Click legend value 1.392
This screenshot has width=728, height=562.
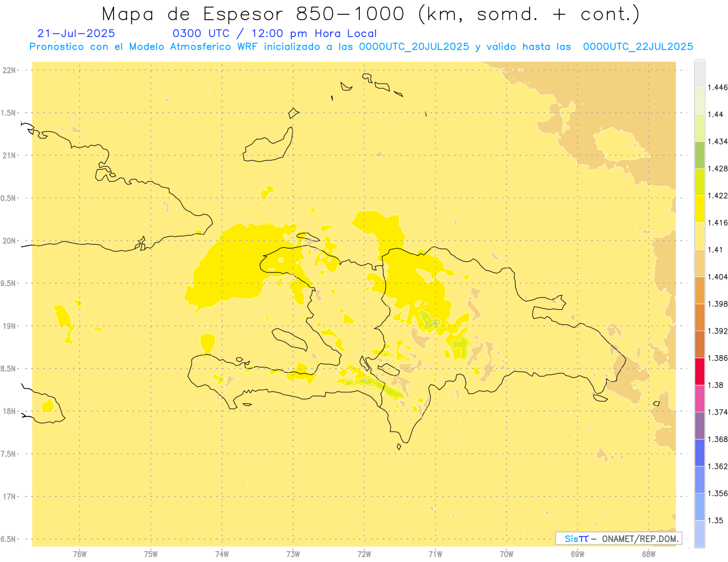click(717, 331)
